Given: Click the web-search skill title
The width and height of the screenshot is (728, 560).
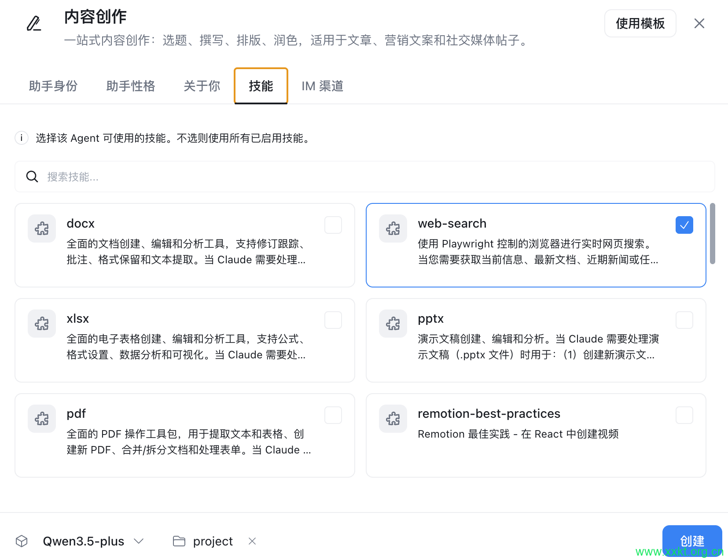Looking at the screenshot, I should [452, 224].
